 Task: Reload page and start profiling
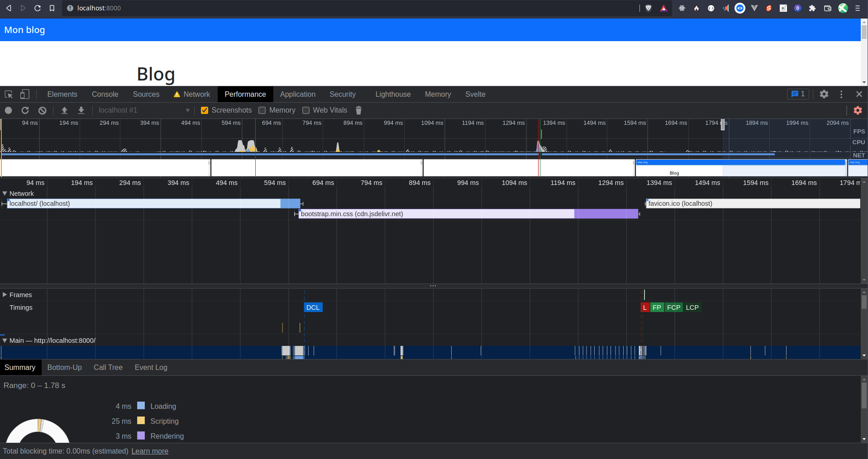pos(25,110)
